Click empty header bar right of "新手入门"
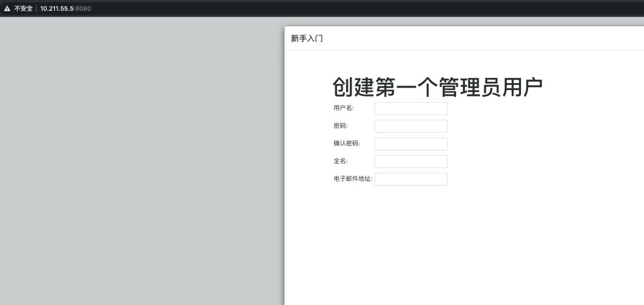 click(x=483, y=39)
